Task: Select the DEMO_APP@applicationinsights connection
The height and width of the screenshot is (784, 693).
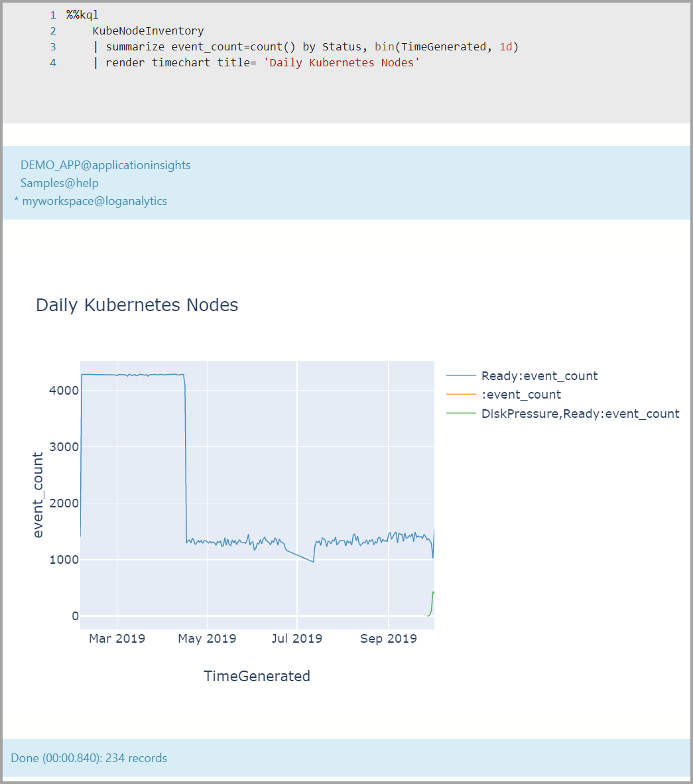Action: [x=105, y=164]
